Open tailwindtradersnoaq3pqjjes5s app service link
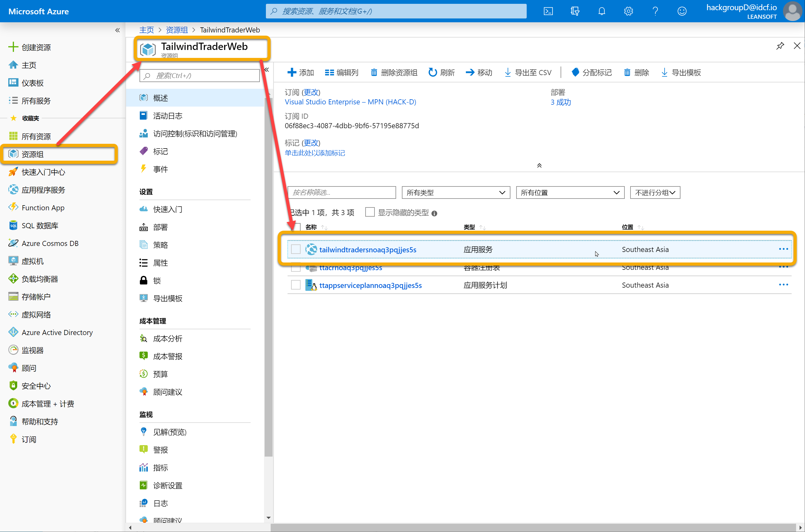This screenshot has width=805, height=532. 368,249
